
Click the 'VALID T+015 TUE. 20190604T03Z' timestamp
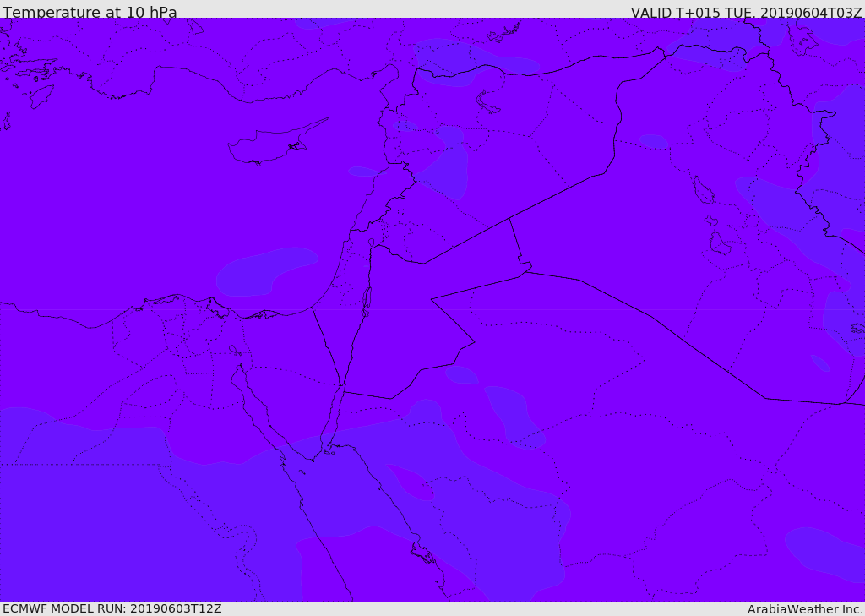(747, 12)
